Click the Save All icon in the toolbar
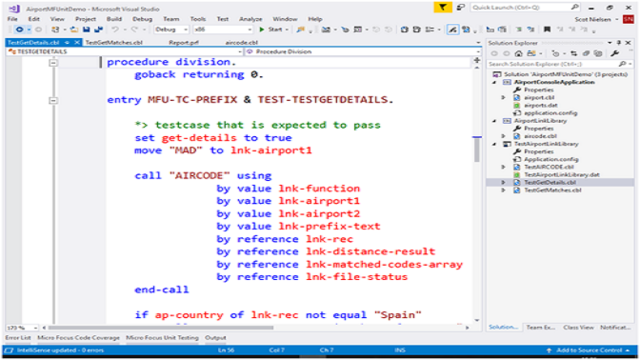Image resolution: width=640 pixels, height=360 pixels. click(98, 29)
